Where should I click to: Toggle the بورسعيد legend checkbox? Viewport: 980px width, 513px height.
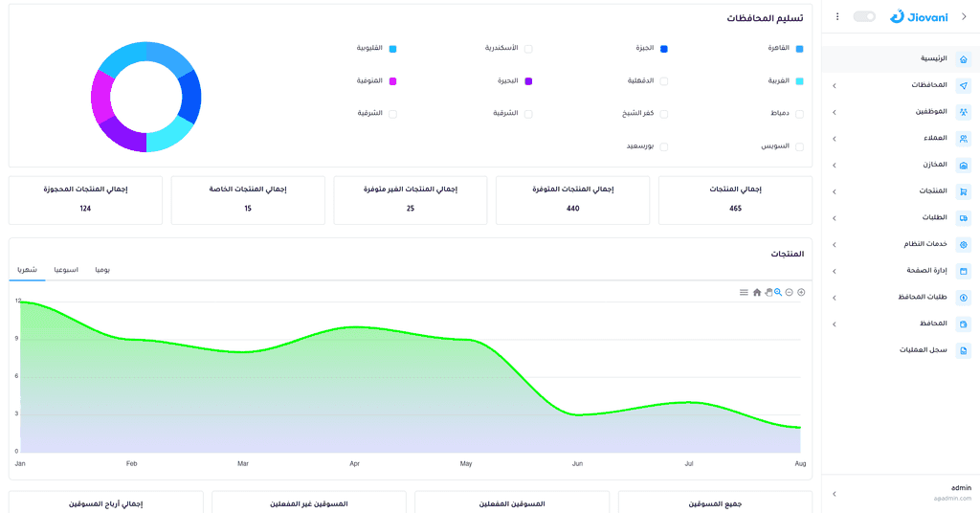[664, 146]
